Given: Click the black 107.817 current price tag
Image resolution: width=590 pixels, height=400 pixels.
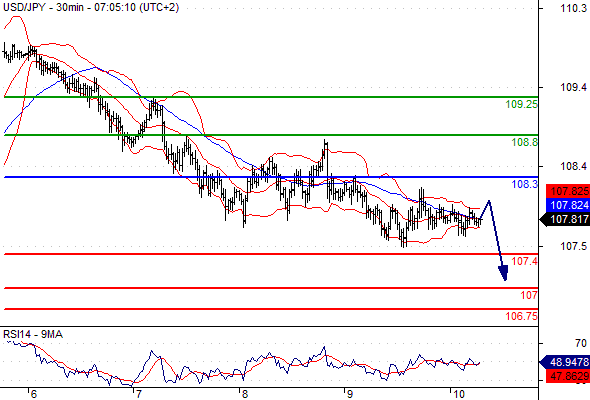Looking at the screenshot, I should click(565, 219).
